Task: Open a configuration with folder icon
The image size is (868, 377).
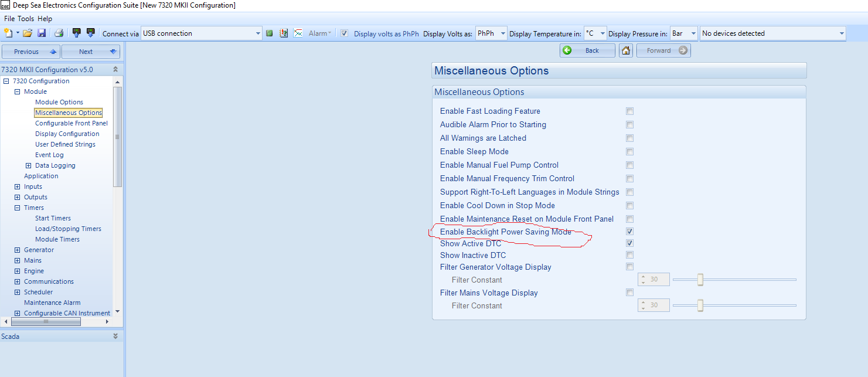Action: [x=28, y=33]
